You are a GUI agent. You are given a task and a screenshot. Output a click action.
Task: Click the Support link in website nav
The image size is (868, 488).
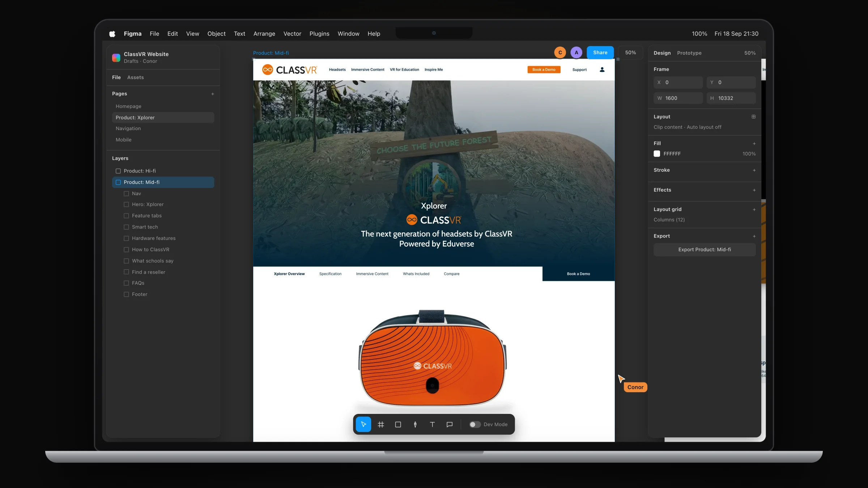coord(579,69)
